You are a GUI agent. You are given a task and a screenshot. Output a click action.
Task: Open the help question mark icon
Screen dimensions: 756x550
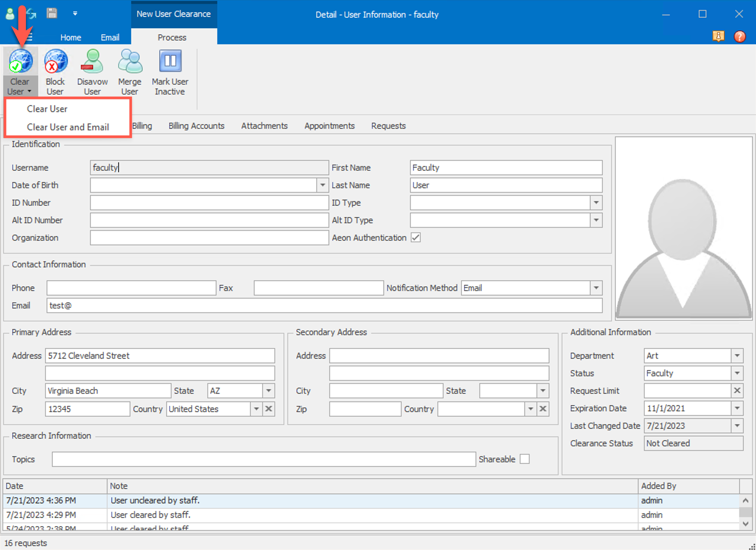pos(740,37)
